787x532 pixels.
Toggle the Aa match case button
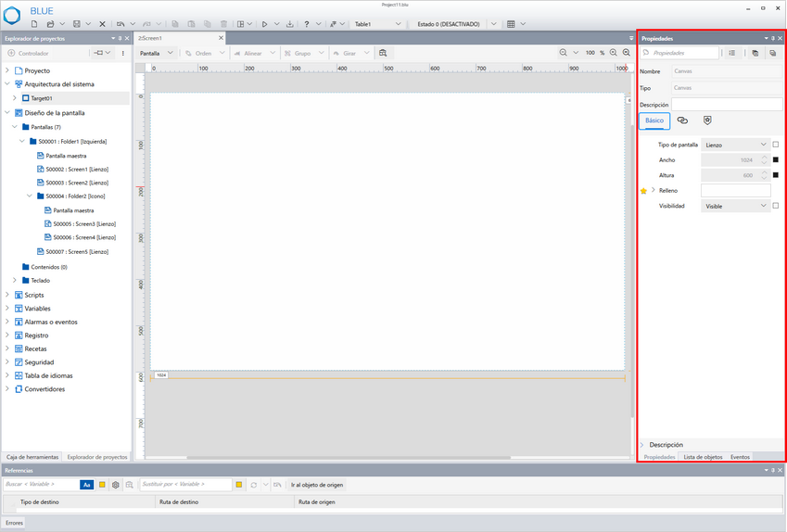point(86,485)
